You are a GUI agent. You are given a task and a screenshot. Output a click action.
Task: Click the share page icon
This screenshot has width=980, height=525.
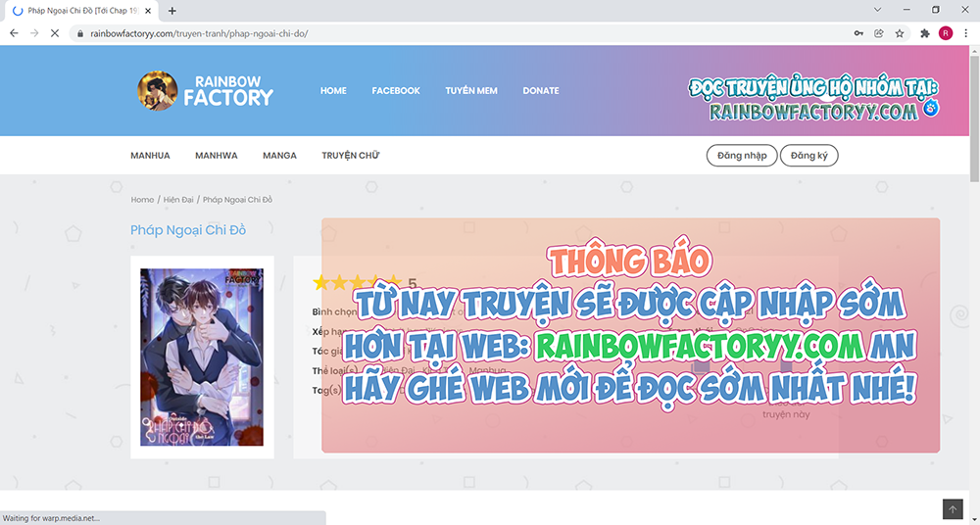click(x=880, y=32)
